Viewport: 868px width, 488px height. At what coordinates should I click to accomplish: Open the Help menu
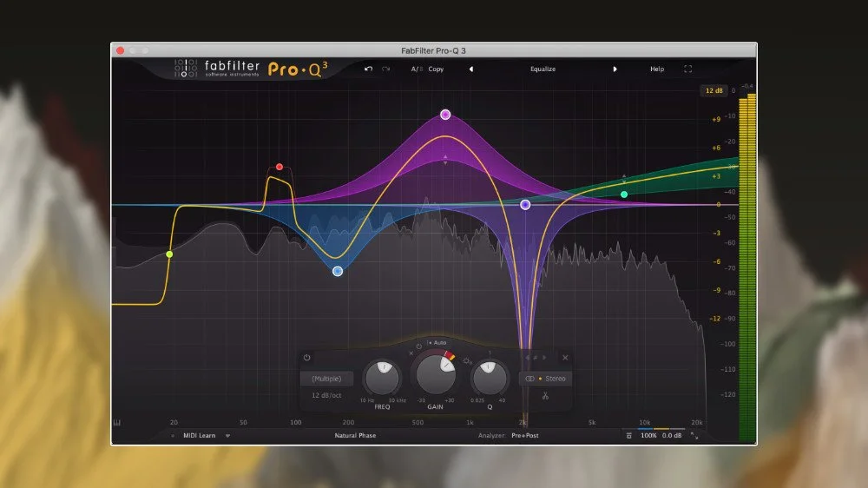click(x=657, y=69)
